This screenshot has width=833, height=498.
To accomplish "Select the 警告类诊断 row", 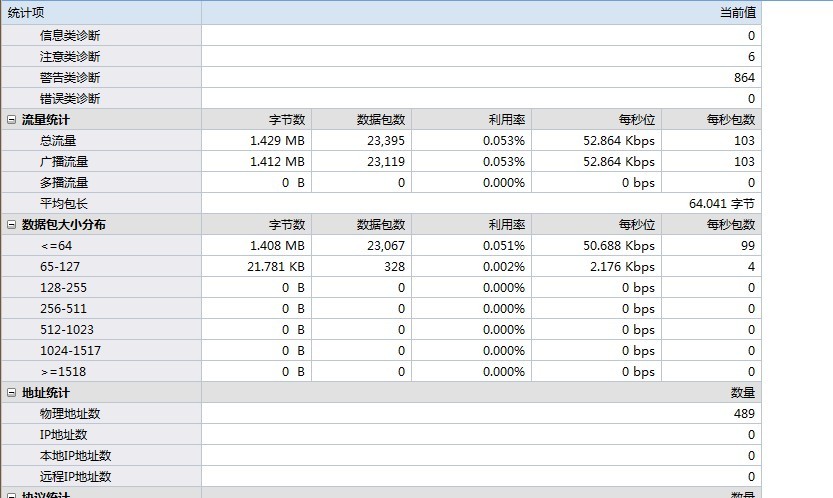I will coord(70,78).
